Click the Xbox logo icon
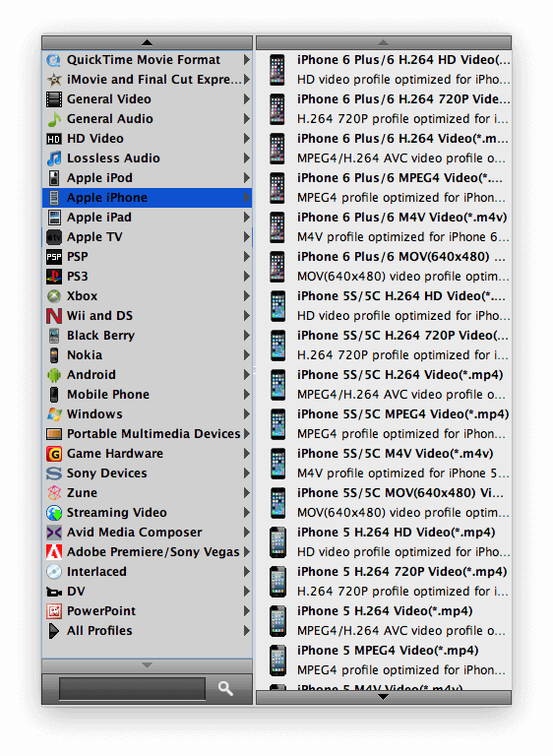This screenshot has width=553, height=756. [53, 296]
